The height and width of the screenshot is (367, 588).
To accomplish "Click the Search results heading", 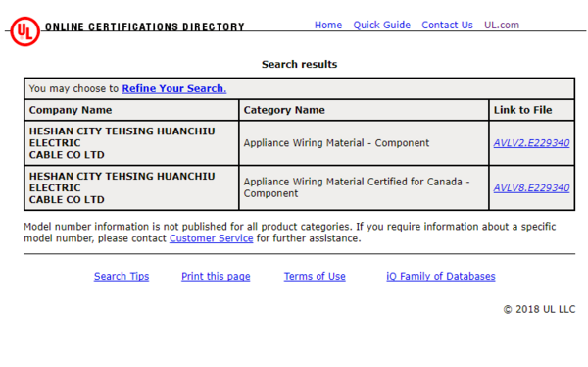I will coord(299,64).
